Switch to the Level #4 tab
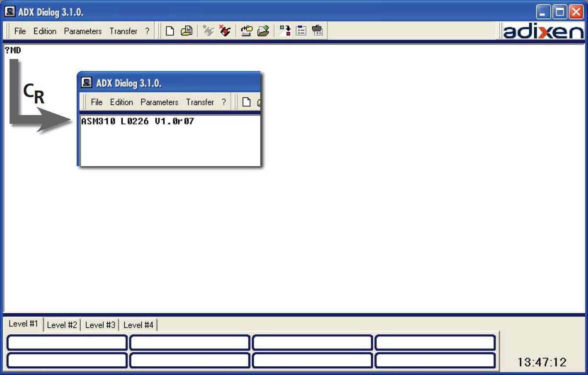 138,325
